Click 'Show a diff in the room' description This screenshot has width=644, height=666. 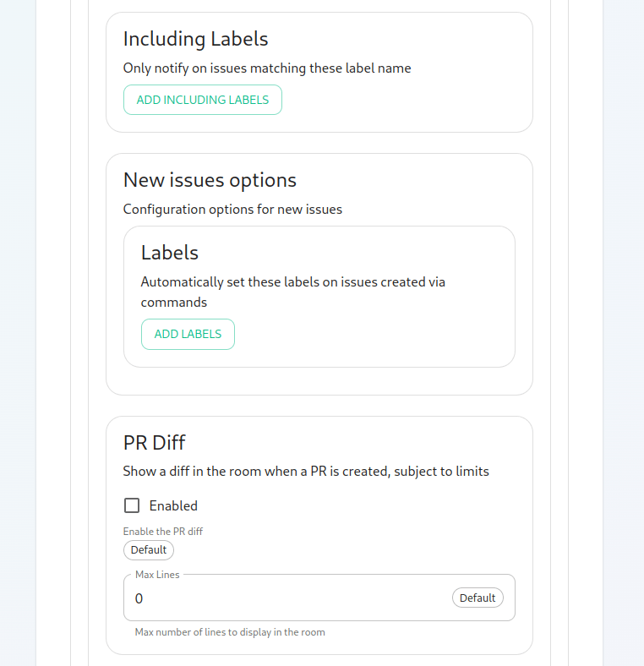tap(306, 472)
